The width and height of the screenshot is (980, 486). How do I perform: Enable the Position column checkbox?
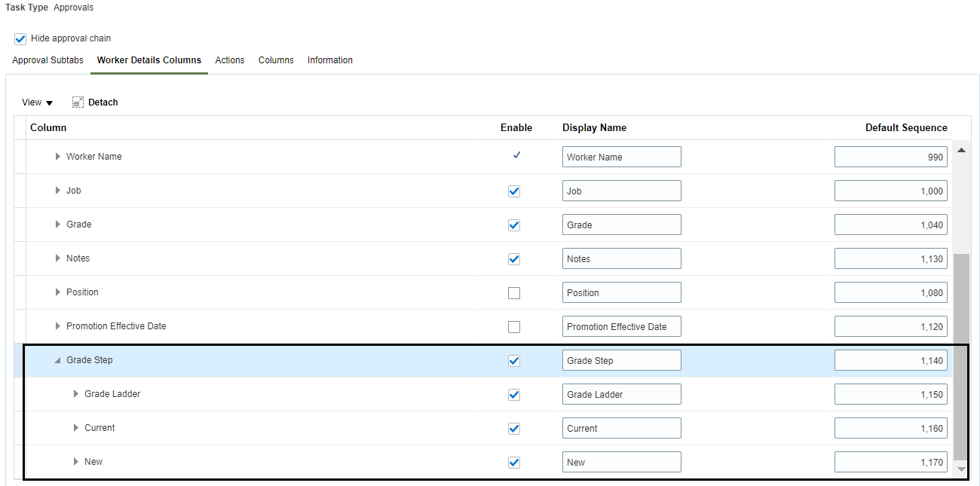514,293
